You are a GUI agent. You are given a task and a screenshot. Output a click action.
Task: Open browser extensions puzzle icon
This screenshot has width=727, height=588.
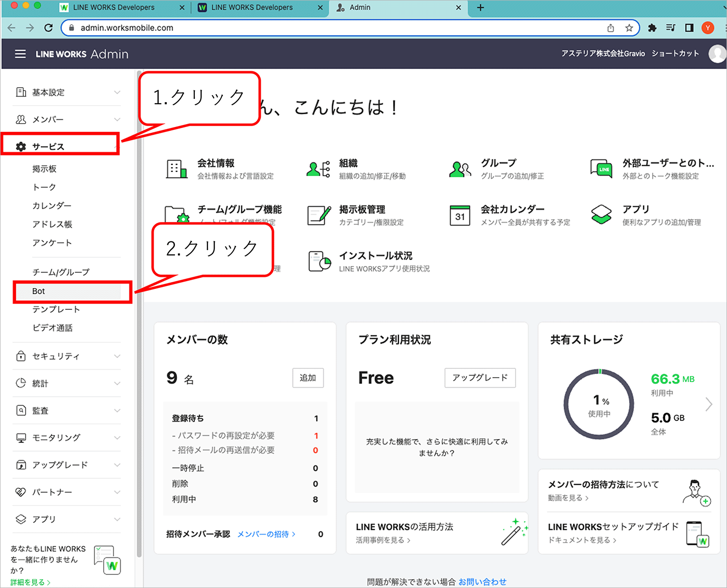click(x=652, y=28)
